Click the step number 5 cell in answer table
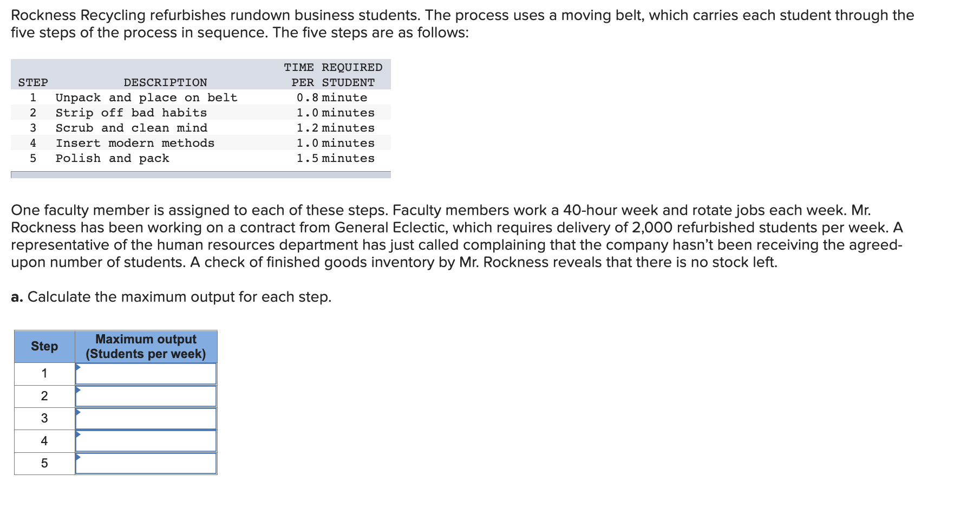The image size is (980, 507). coord(44,464)
